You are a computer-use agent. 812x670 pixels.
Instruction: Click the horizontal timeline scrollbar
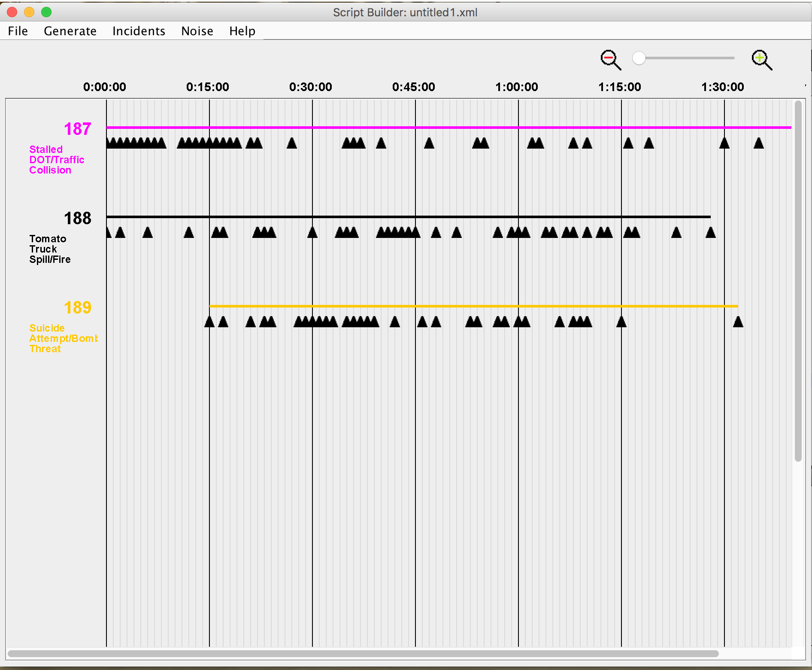363,654
